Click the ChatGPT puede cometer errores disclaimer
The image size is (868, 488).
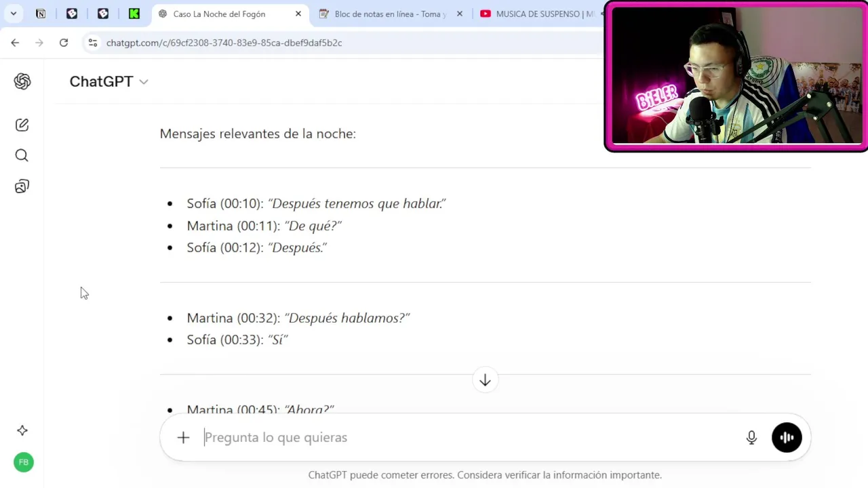click(485, 475)
